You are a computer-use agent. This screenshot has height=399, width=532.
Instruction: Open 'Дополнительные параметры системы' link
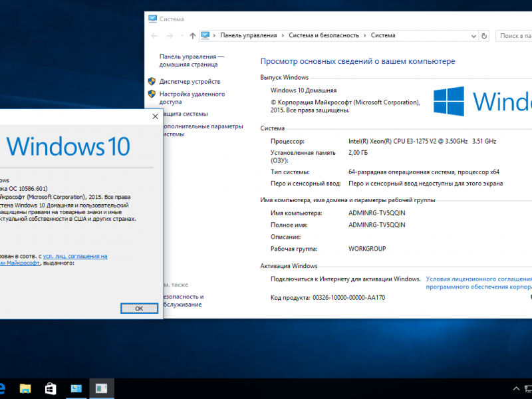(x=203, y=130)
